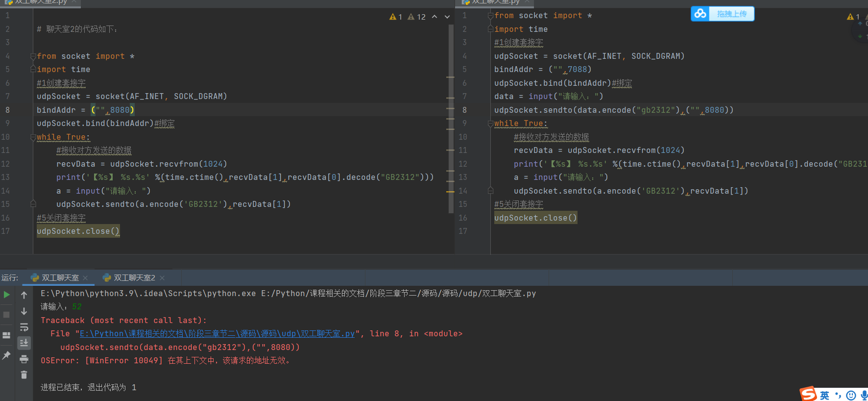Image resolution: width=868 pixels, height=401 pixels.
Task: Click bindAddr line 8 in left editor
Action: click(x=85, y=110)
